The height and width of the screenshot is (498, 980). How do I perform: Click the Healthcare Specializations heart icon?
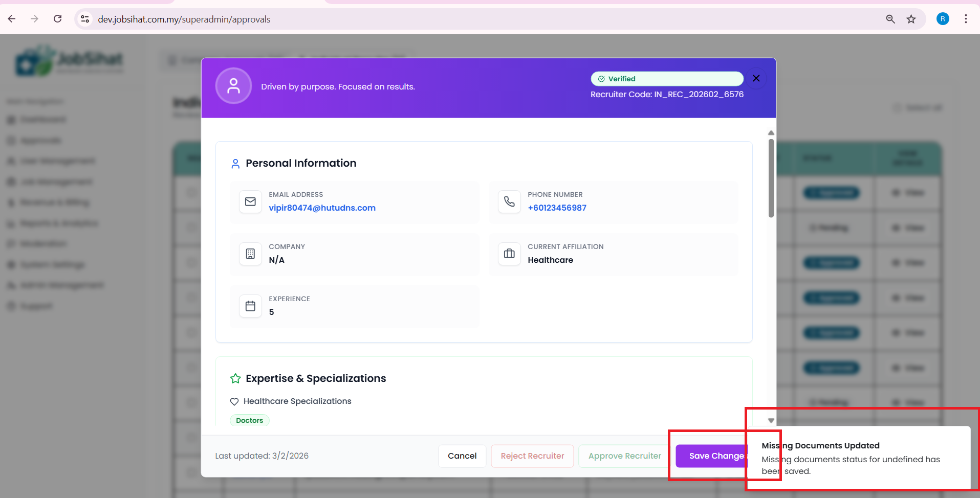[x=234, y=402]
